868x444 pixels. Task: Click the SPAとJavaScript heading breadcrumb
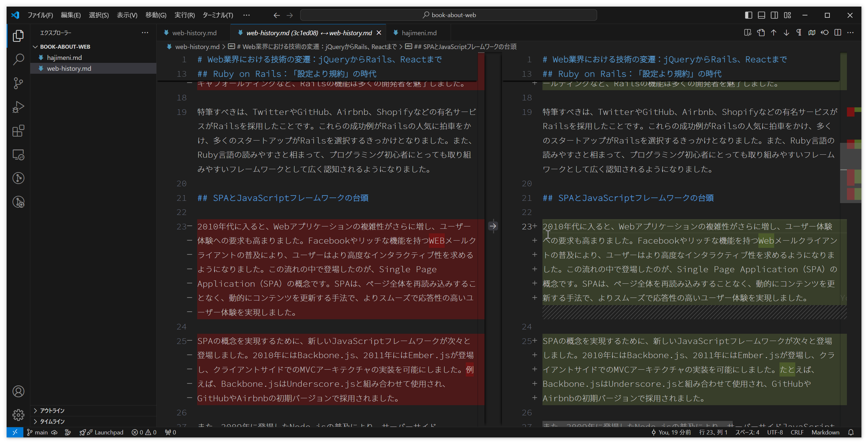[461, 47]
